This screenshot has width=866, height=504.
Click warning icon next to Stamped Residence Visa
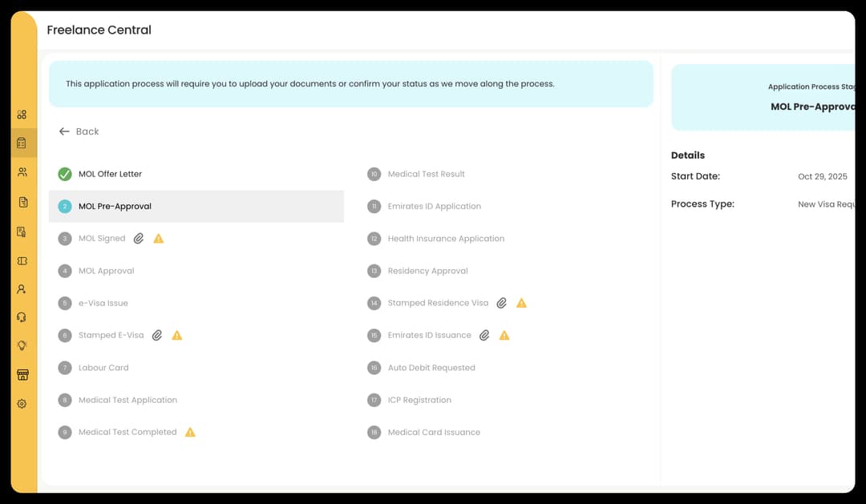pos(521,303)
